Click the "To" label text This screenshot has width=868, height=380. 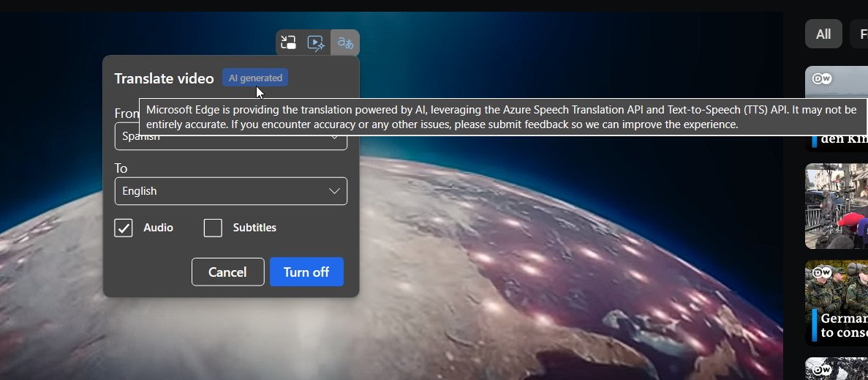(x=121, y=168)
